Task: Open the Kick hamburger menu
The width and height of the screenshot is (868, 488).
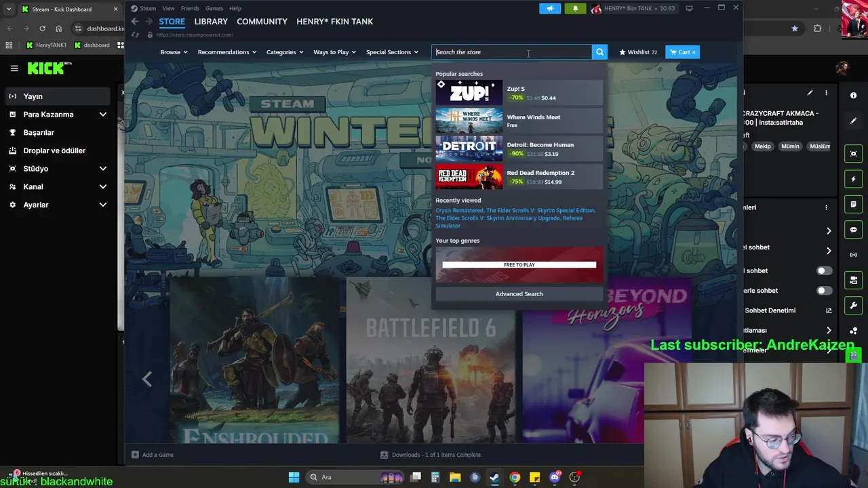Action: coord(14,68)
